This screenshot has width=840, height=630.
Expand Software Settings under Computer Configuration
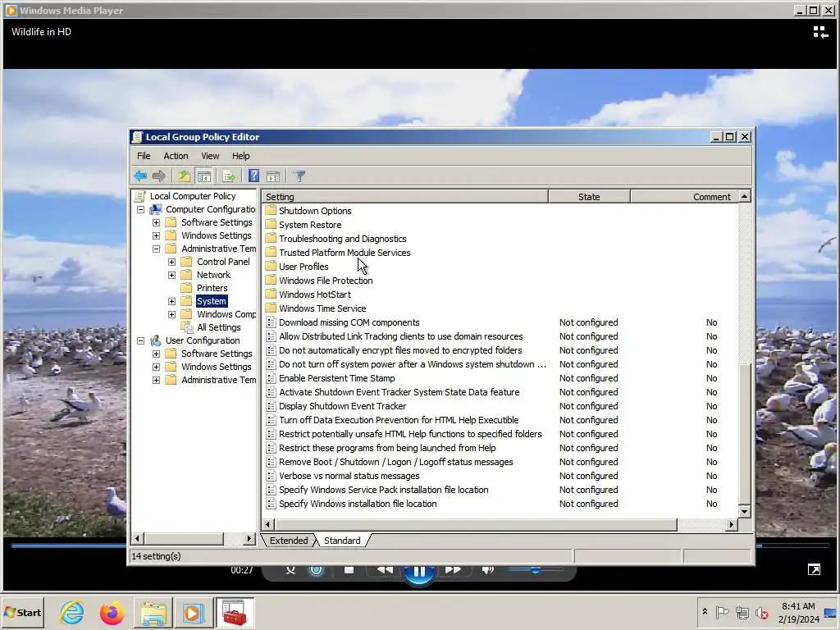tap(156, 222)
